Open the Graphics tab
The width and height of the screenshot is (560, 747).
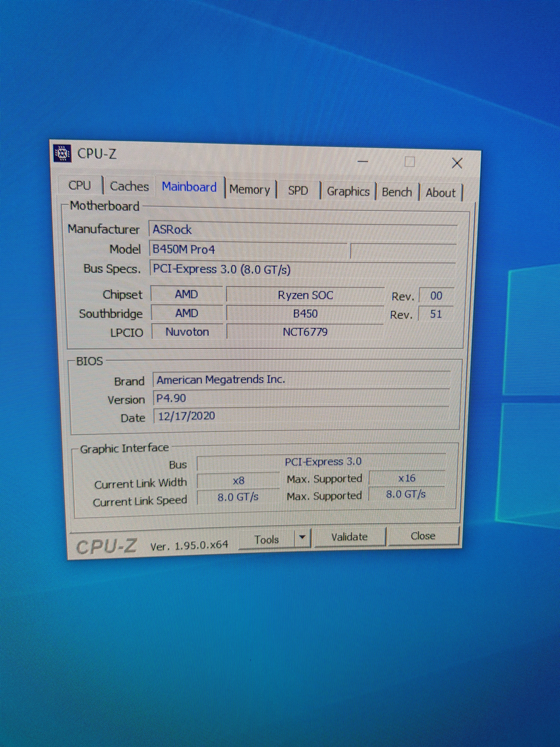[x=348, y=192]
